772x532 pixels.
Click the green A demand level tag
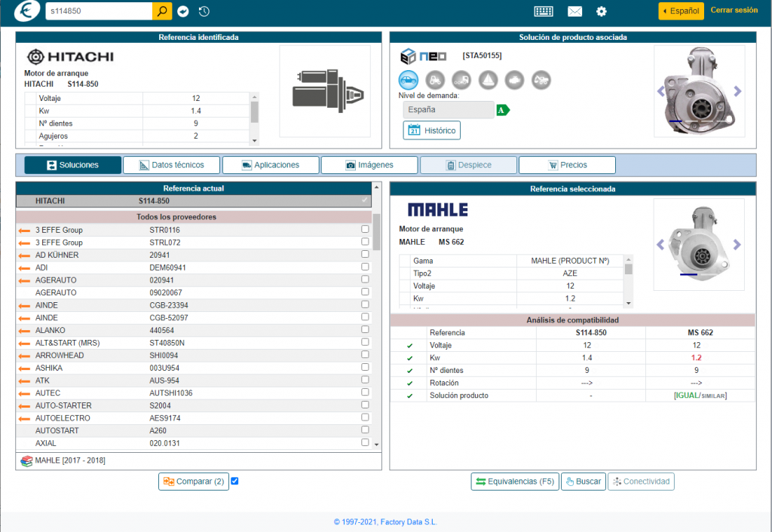click(x=503, y=110)
